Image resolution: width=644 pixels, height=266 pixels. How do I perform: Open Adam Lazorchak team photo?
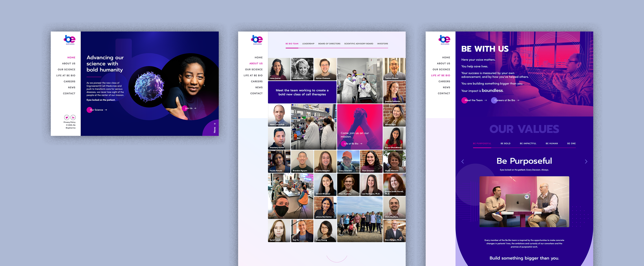coord(279,115)
